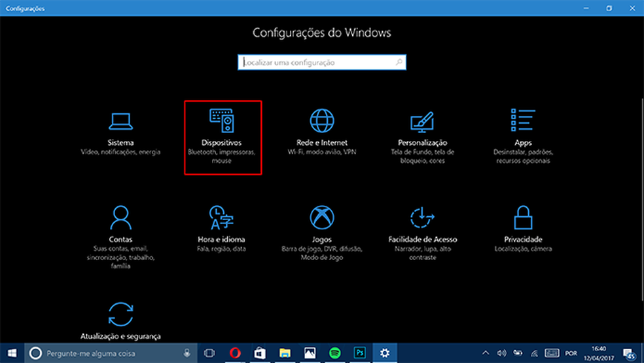644x363 pixels.
Task: Click 'Wi-Fi, modo avião, VPN' description
Action: tap(322, 152)
